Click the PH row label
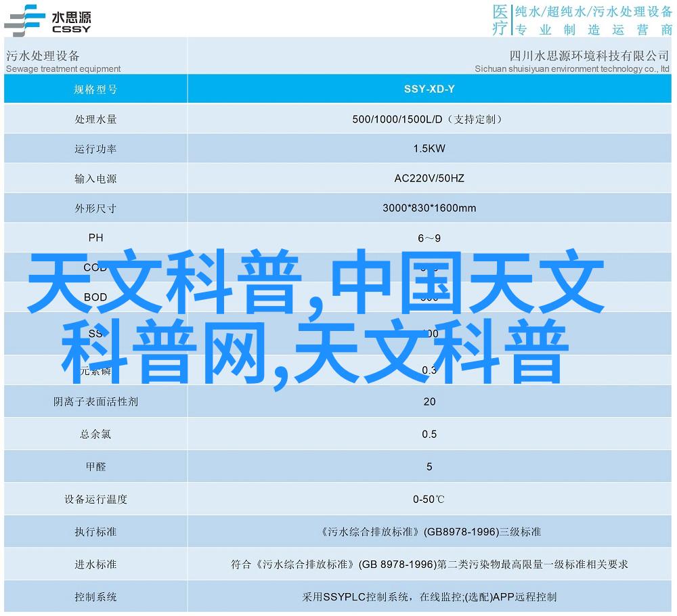Screen dimensions: 677x616 95,238
